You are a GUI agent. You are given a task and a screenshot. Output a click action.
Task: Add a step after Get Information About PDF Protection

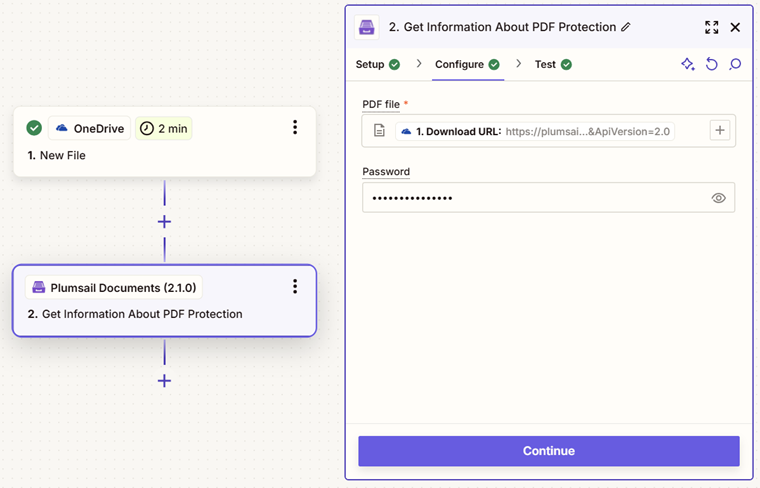(x=164, y=380)
